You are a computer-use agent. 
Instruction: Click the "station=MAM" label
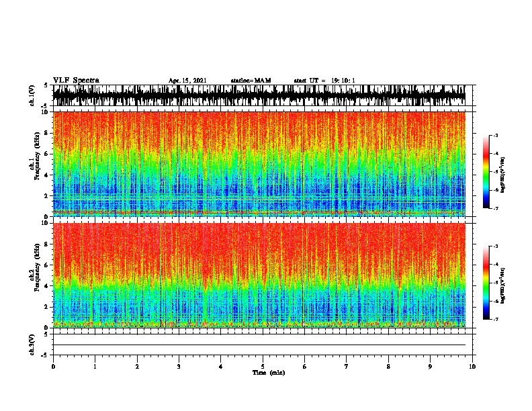tap(251, 81)
